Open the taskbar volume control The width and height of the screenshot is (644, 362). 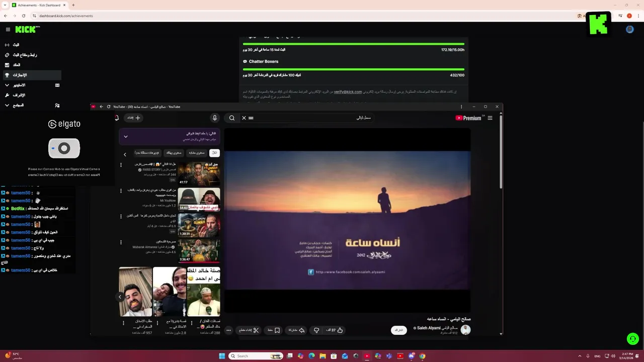[x=613, y=356]
